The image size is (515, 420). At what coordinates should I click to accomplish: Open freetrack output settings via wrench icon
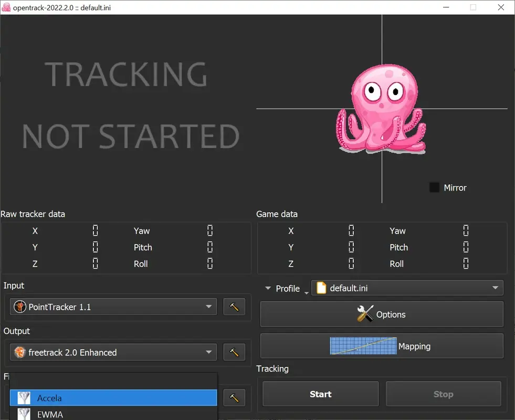[234, 352]
